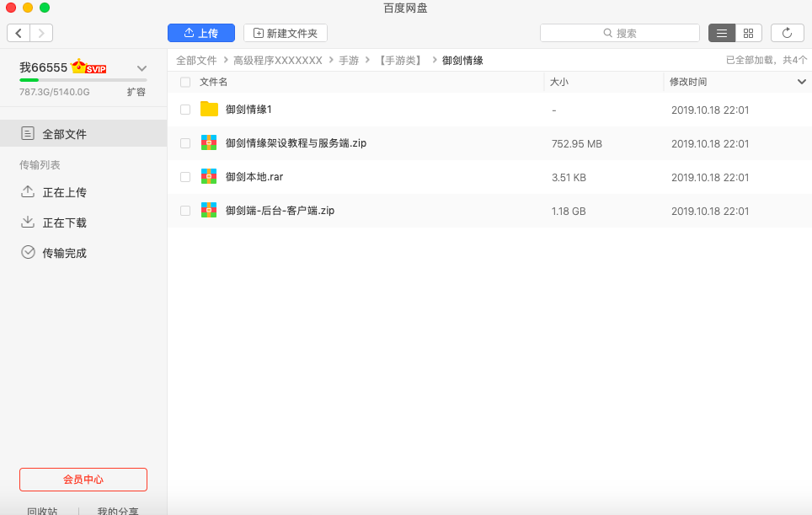The image size is (812, 515).
Task: Open the 御剑情缘1 folder icon
Action: click(209, 110)
